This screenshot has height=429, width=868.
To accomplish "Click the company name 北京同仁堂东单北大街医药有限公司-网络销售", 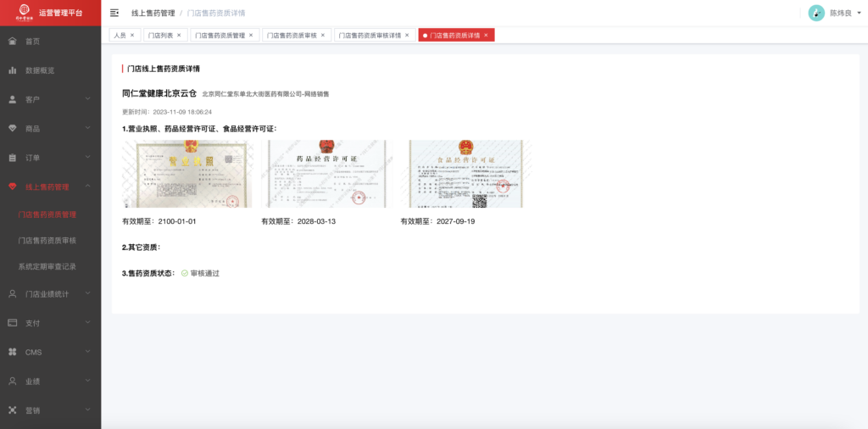I will 265,94.
